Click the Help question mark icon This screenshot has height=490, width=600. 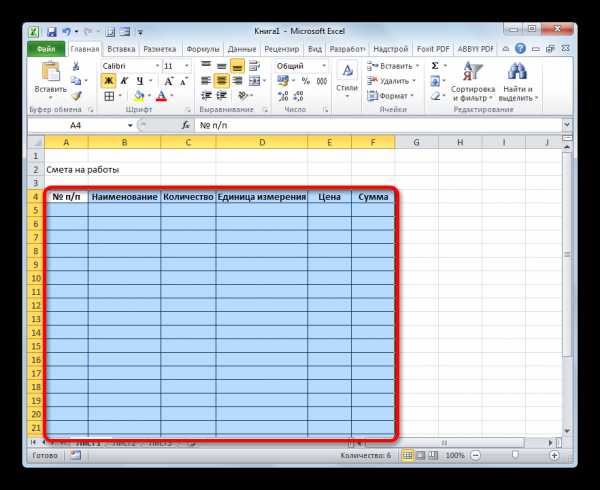pyautogui.click(x=520, y=49)
